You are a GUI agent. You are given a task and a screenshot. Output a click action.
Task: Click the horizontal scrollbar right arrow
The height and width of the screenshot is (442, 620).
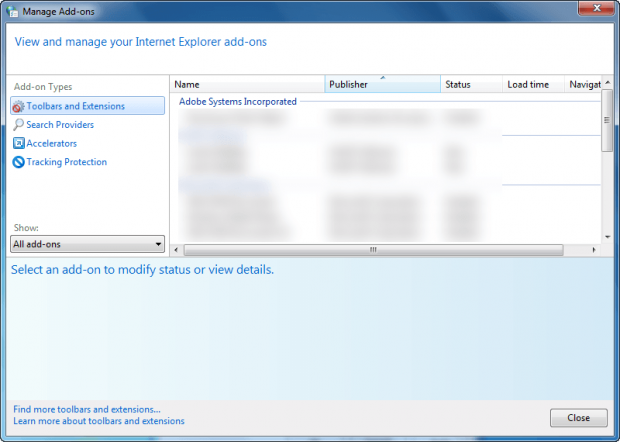(594, 250)
